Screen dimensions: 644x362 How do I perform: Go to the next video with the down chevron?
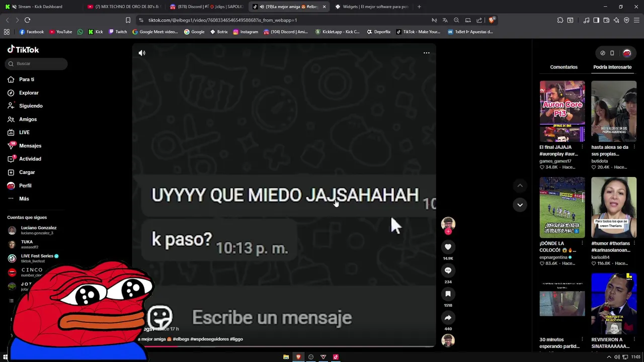pyautogui.click(x=520, y=205)
